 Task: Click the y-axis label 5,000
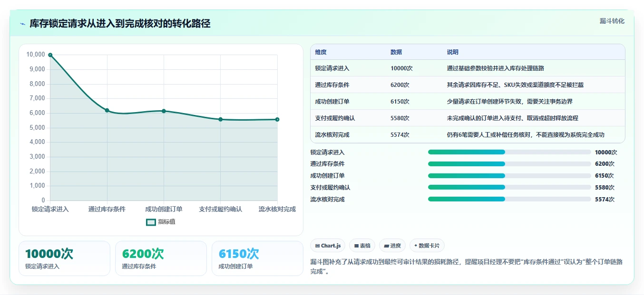(37, 127)
